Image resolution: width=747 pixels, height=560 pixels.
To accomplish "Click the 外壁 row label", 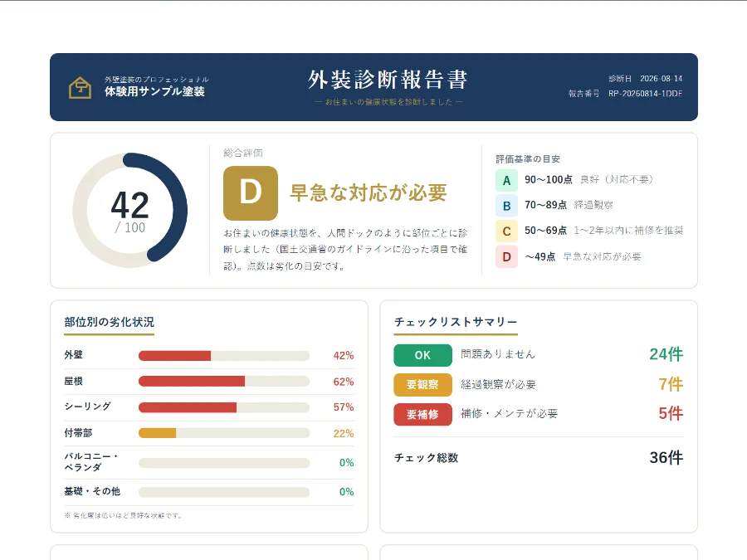I will click(x=73, y=355).
